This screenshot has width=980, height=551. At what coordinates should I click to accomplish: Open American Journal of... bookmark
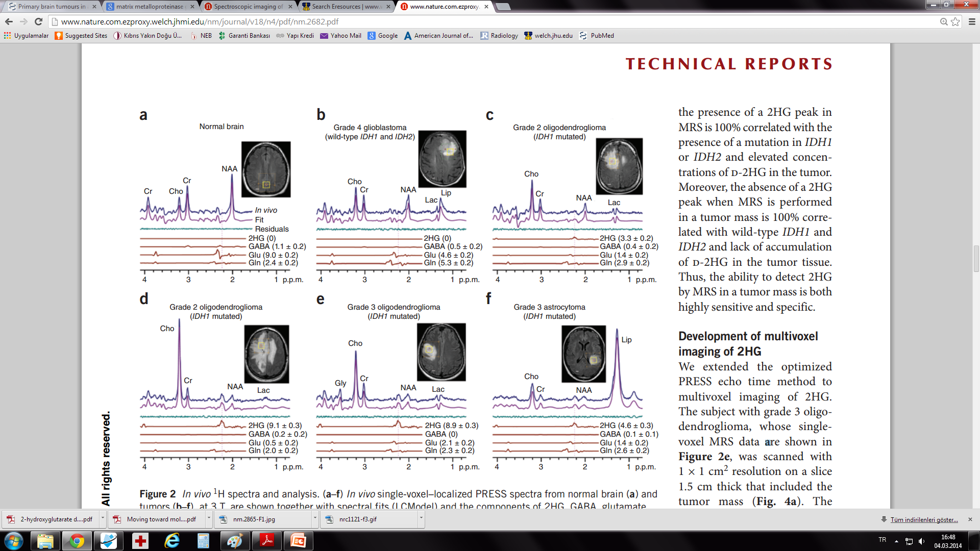tap(438, 36)
